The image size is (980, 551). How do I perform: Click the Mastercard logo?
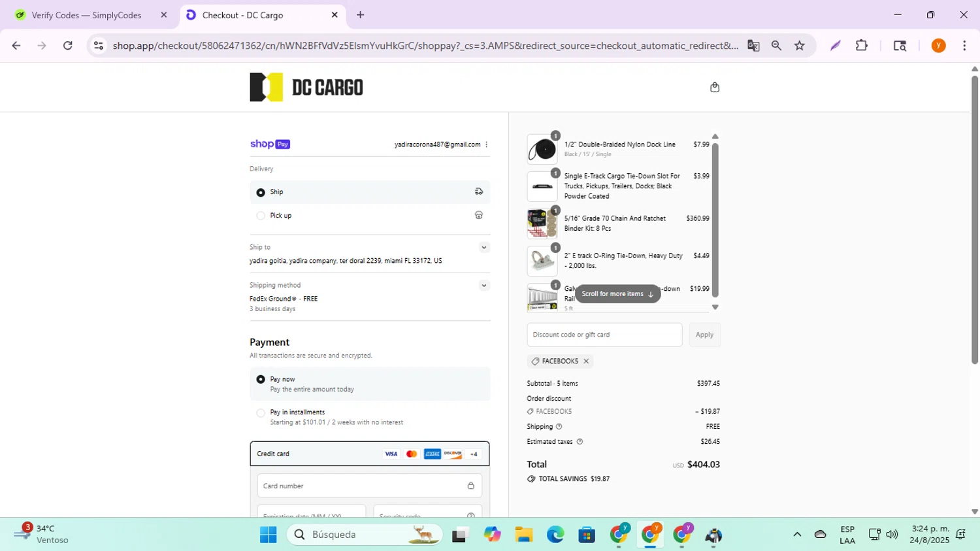412,454
